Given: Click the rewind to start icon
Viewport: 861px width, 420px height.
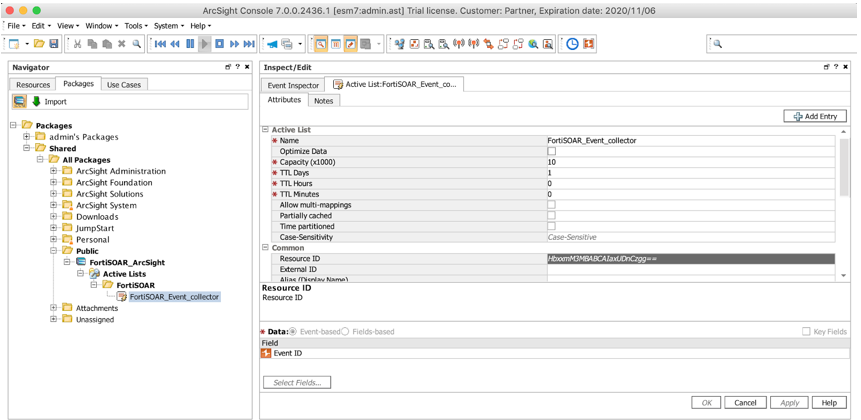Looking at the screenshot, I should click(160, 44).
